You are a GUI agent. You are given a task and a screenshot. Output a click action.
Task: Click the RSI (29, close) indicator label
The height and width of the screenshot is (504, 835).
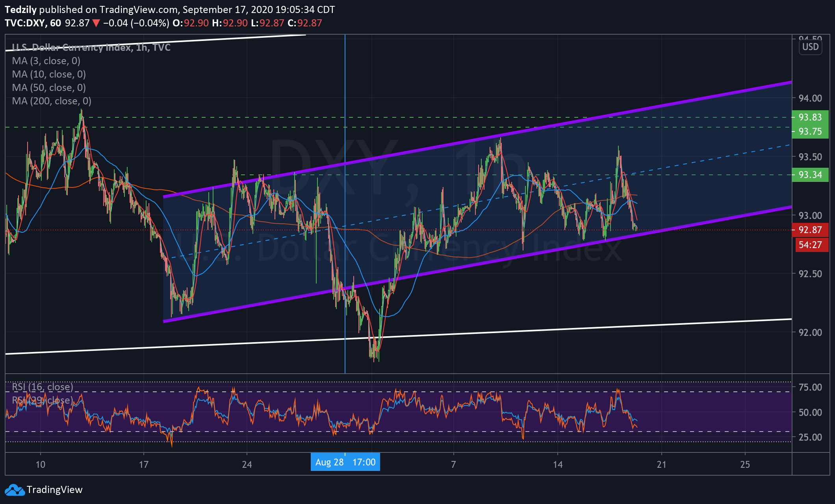pyautogui.click(x=43, y=400)
